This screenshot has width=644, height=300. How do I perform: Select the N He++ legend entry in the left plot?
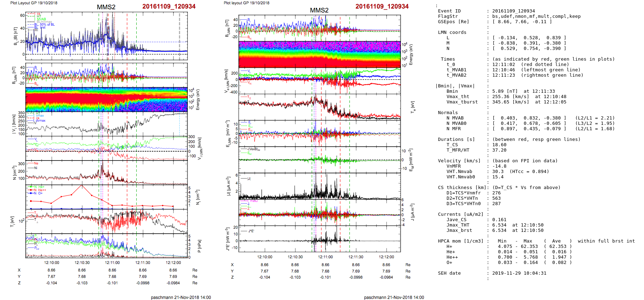[x=40, y=190]
